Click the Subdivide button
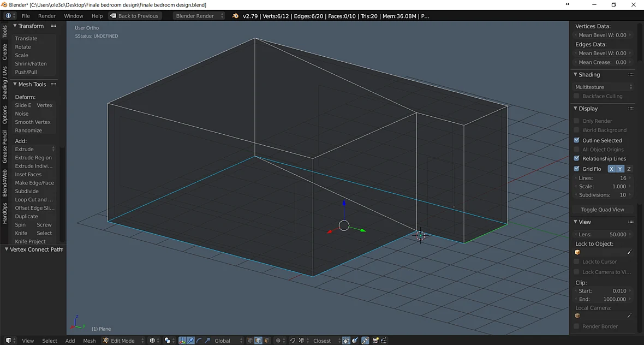644x345 pixels. [27, 191]
